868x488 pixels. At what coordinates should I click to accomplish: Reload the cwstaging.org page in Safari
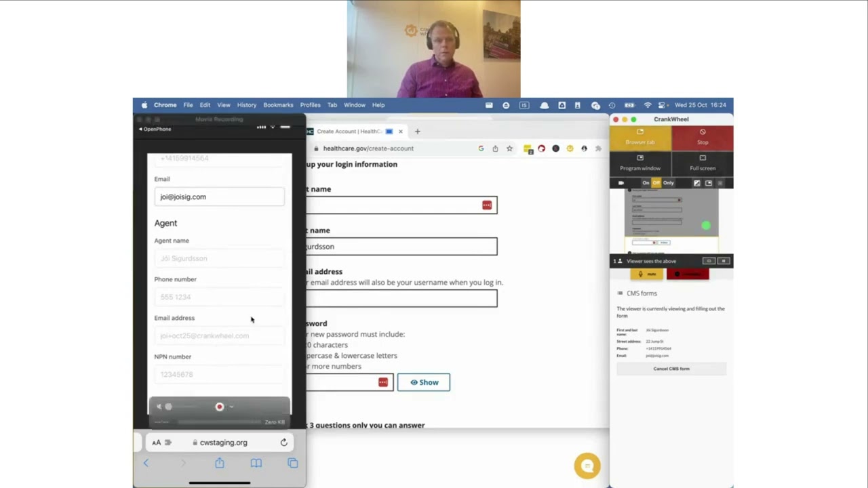283,443
